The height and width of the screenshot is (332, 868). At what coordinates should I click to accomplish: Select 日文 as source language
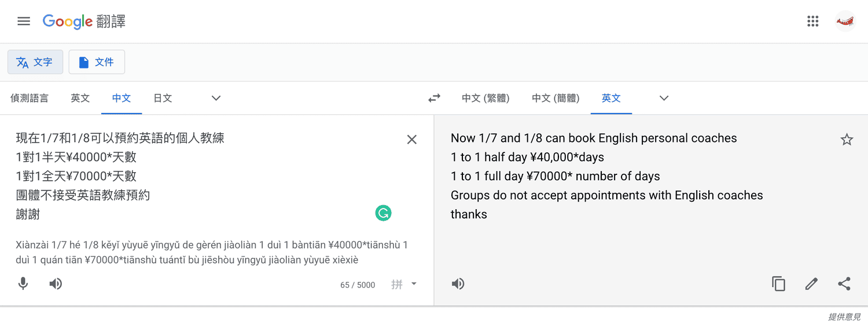click(x=163, y=98)
